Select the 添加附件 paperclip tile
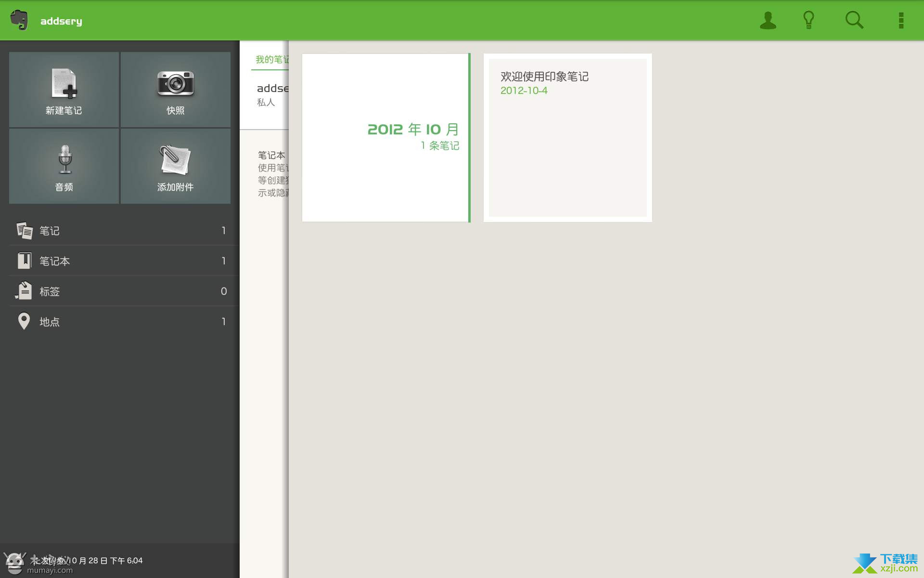Image resolution: width=924 pixels, height=578 pixels. coord(175,166)
